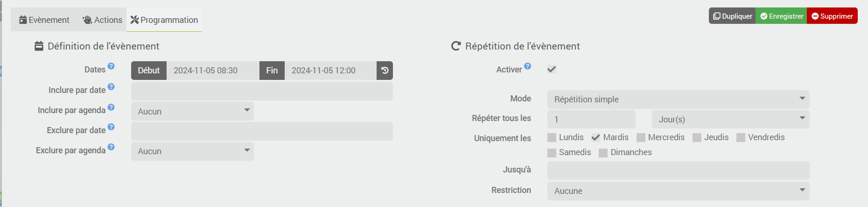
Task: Toggle the Activer checkbox
Action: 552,69
